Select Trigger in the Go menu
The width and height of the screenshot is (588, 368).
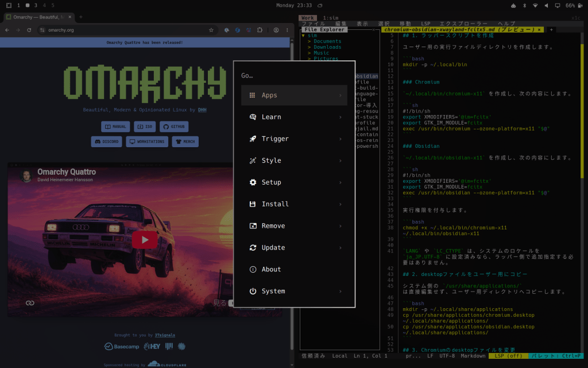294,139
